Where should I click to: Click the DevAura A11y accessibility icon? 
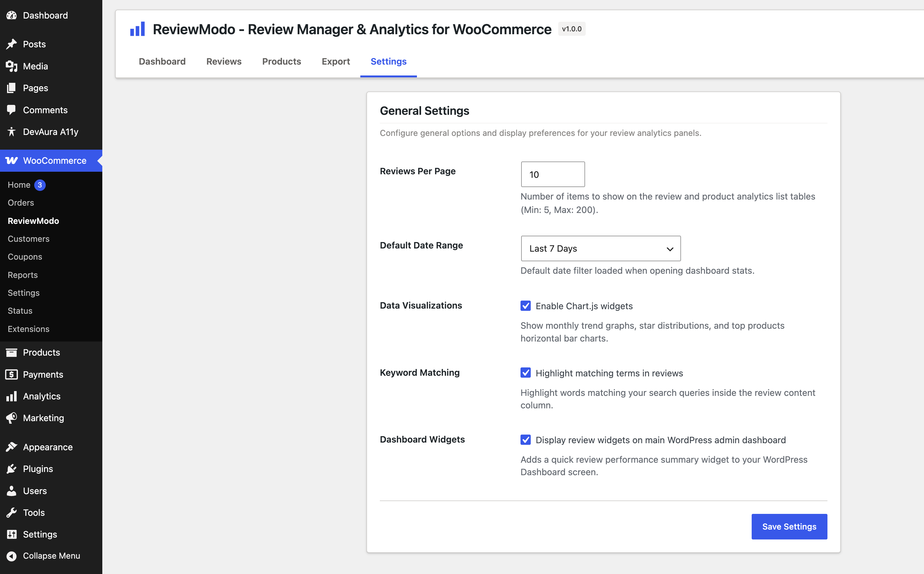tap(12, 131)
